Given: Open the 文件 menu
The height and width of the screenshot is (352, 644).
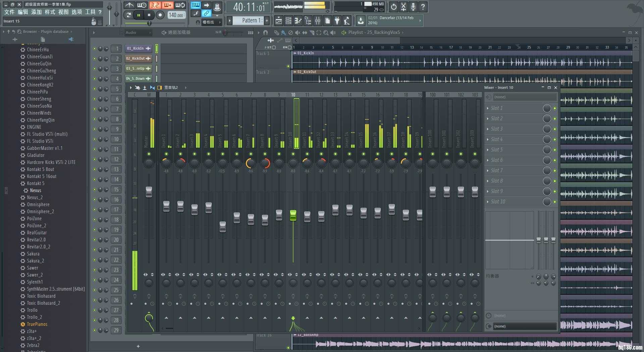Looking at the screenshot, I should click(9, 12).
